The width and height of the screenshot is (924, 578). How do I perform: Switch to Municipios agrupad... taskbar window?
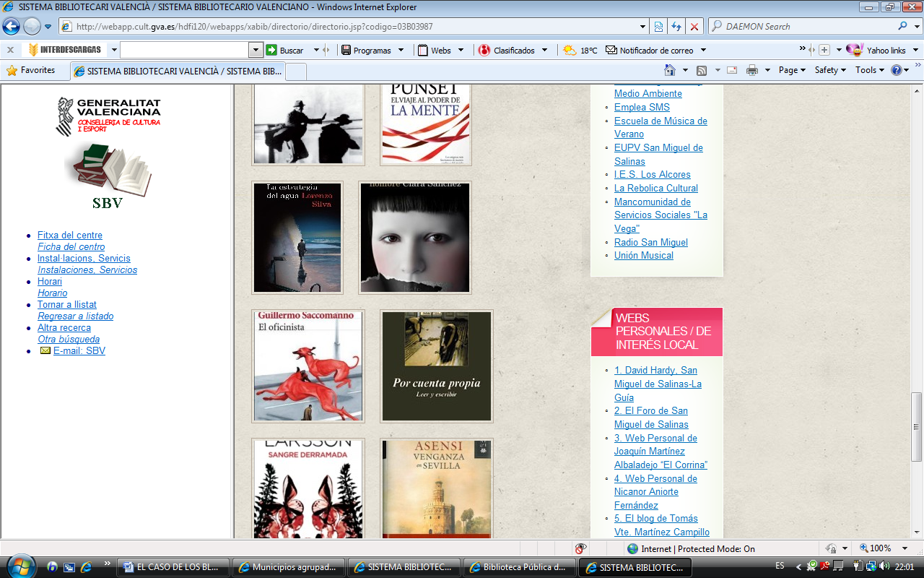289,567
